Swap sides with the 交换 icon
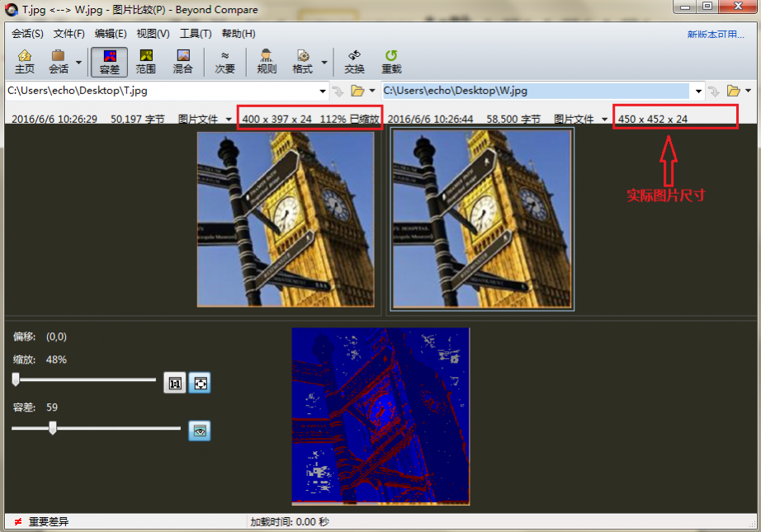The width and height of the screenshot is (761, 532). point(354,62)
